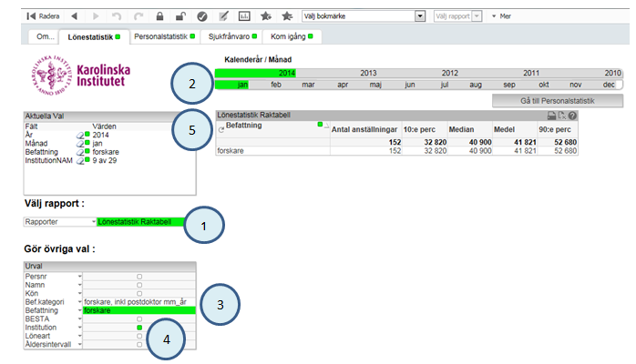636x364 pixels.
Task: Click the back arrow toolbar icon
Action: point(74,16)
